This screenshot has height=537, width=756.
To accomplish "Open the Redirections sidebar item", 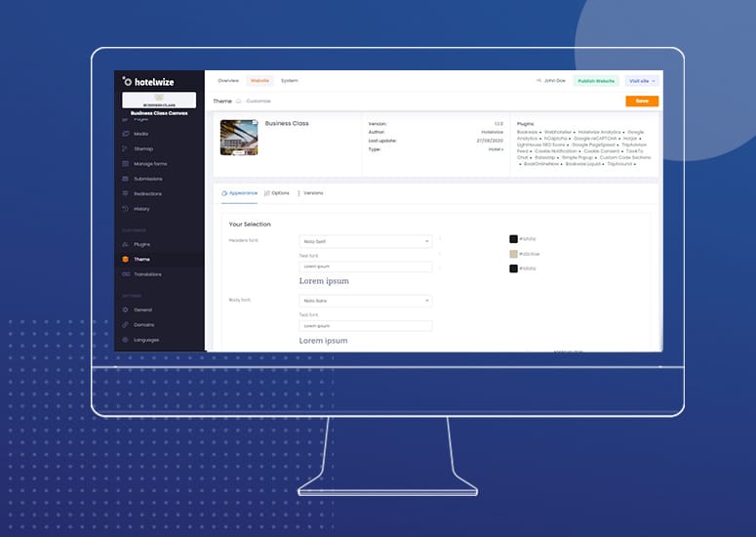I will (147, 193).
